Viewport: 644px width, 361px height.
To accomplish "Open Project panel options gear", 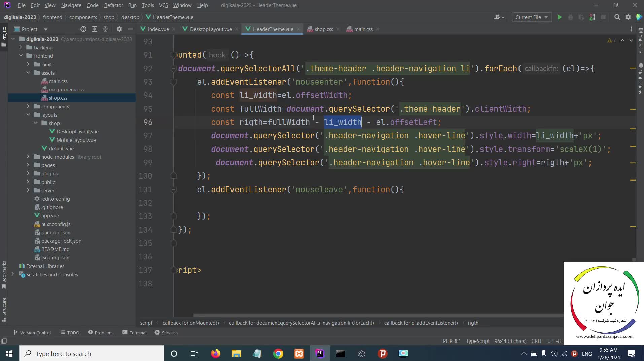I will click(119, 29).
